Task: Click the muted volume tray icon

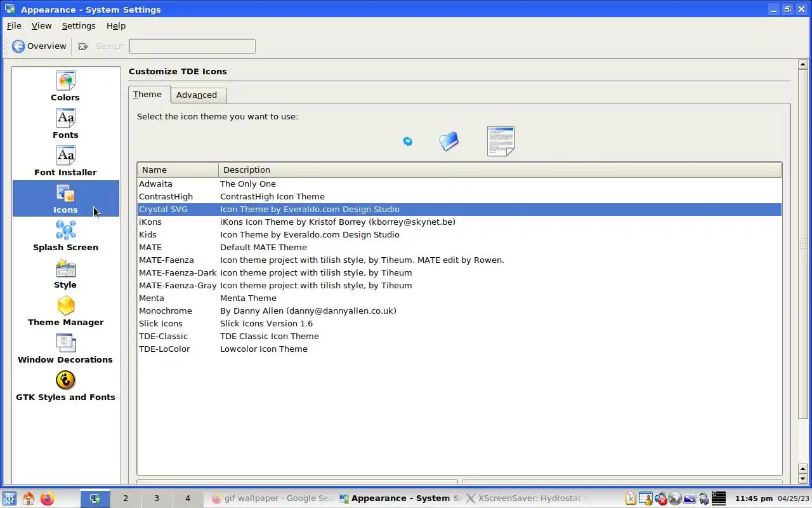Action: coord(660,498)
